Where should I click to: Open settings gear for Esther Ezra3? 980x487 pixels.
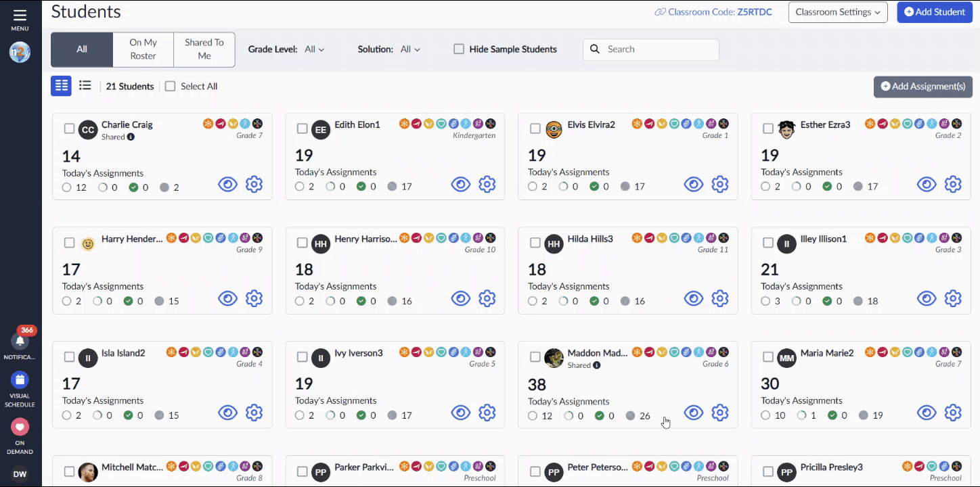click(x=953, y=184)
